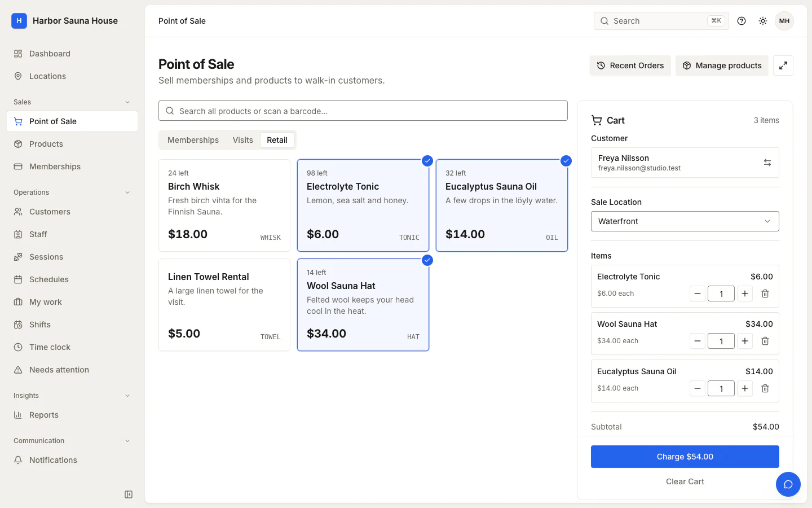Increase Wool Sauna Hat quantity

[x=745, y=341]
